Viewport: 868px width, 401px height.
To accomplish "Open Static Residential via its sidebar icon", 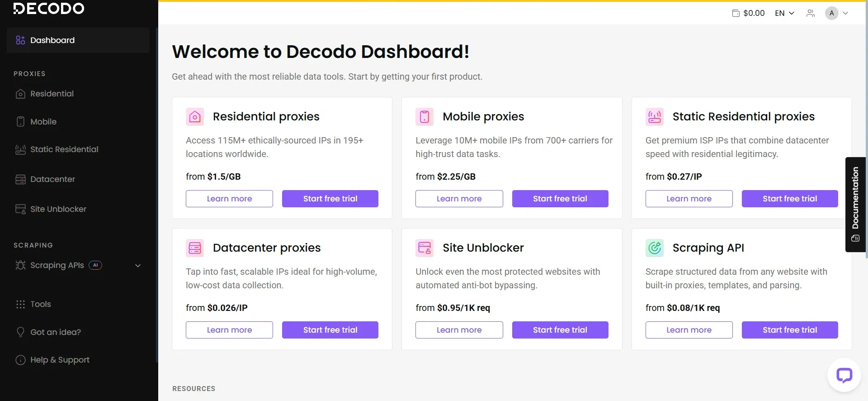I will coord(21,149).
